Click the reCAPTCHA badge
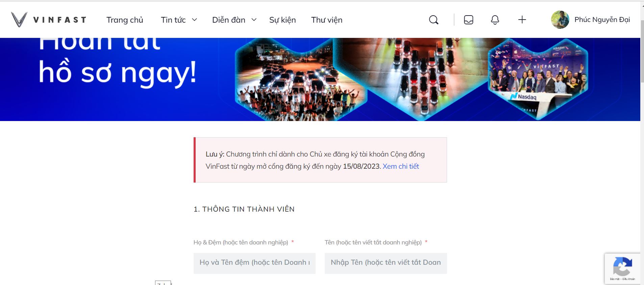The width and height of the screenshot is (644, 285). click(x=622, y=268)
